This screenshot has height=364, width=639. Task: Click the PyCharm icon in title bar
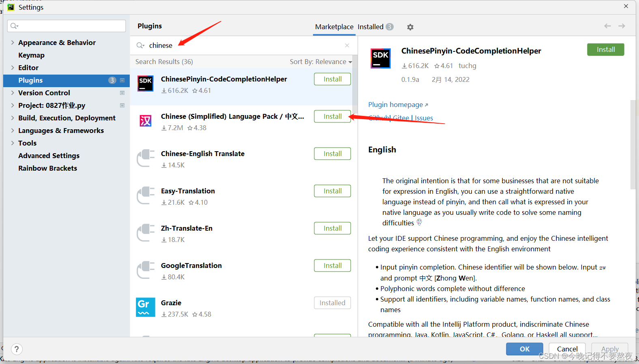pyautogui.click(x=11, y=7)
